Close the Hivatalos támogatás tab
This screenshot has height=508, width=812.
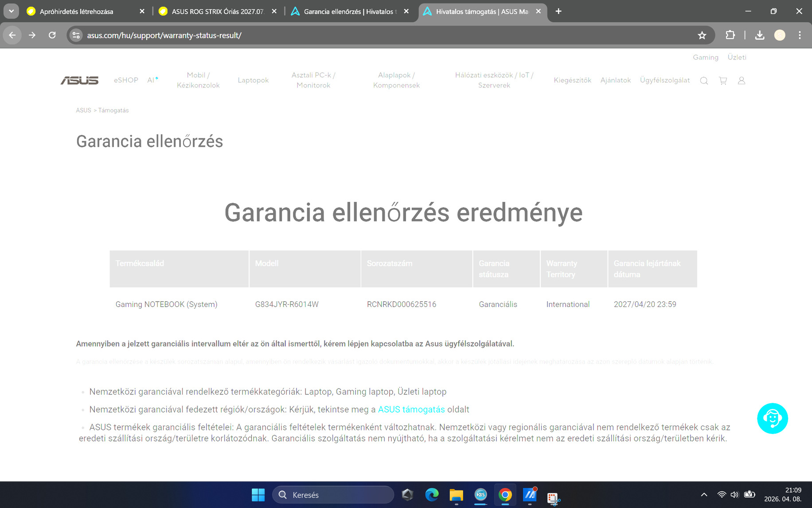click(538, 11)
